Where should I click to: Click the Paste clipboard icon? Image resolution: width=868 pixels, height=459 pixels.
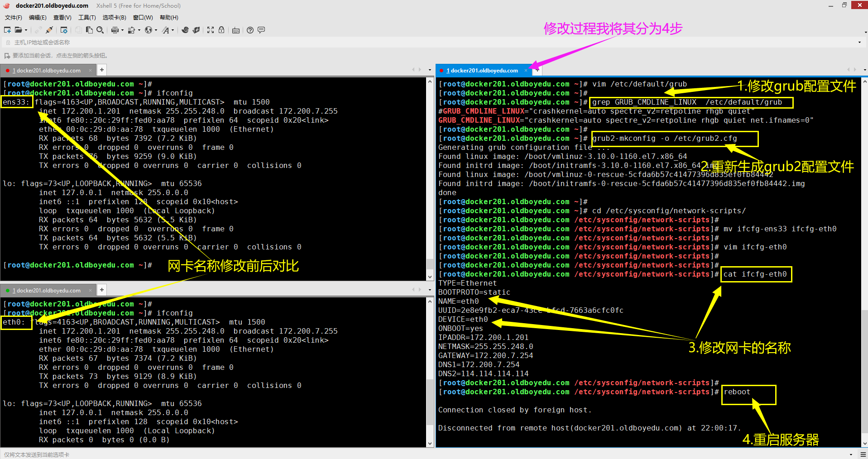point(89,30)
